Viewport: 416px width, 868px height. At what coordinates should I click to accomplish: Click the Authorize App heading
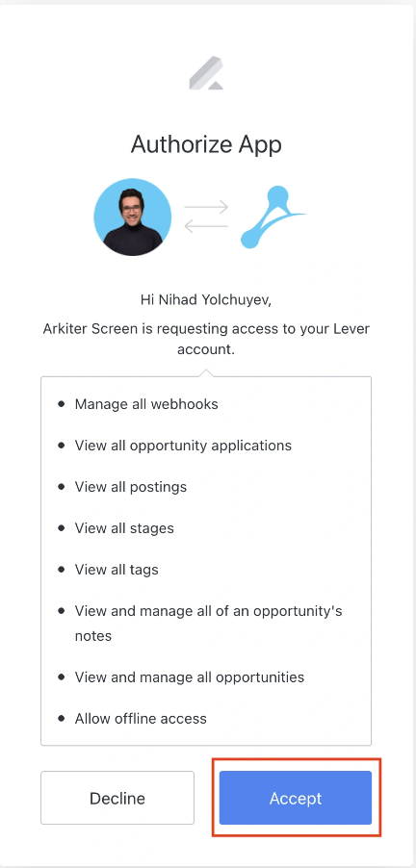(206, 144)
